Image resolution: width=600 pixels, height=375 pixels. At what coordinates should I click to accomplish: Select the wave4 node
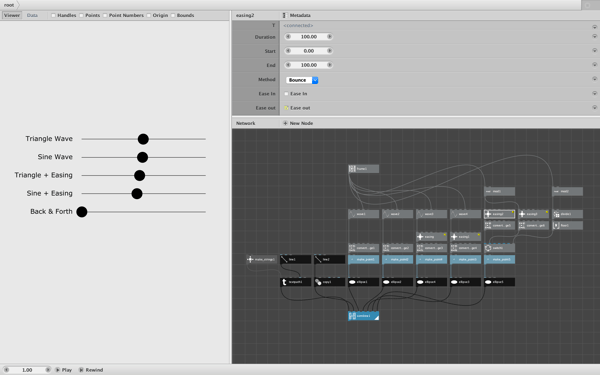466,214
